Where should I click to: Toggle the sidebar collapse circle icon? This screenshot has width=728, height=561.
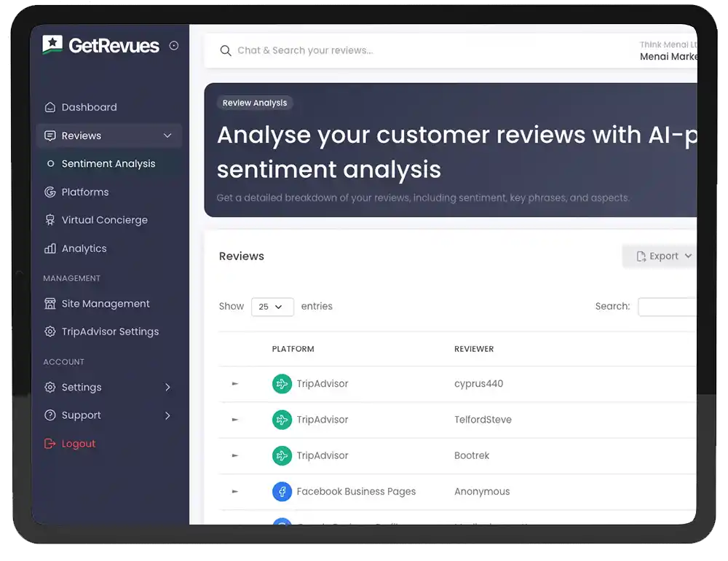(x=174, y=46)
